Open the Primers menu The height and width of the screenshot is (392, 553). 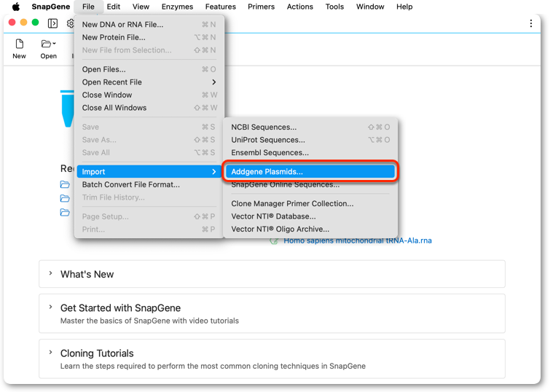pos(261,7)
